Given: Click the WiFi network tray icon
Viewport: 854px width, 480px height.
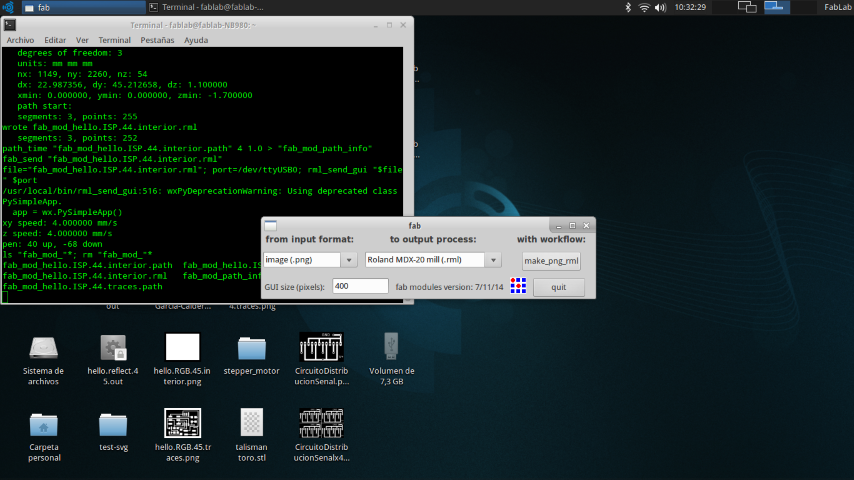Looking at the screenshot, I should click(644, 7).
